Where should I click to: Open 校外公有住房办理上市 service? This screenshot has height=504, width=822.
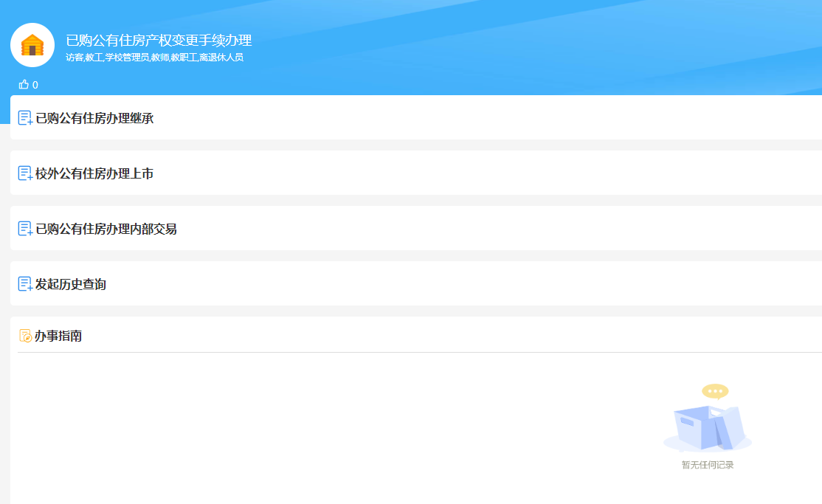point(94,173)
